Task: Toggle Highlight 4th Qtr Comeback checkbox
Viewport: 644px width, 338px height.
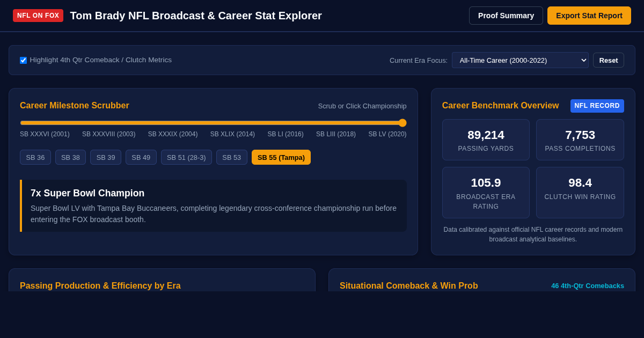Action: click(x=23, y=60)
